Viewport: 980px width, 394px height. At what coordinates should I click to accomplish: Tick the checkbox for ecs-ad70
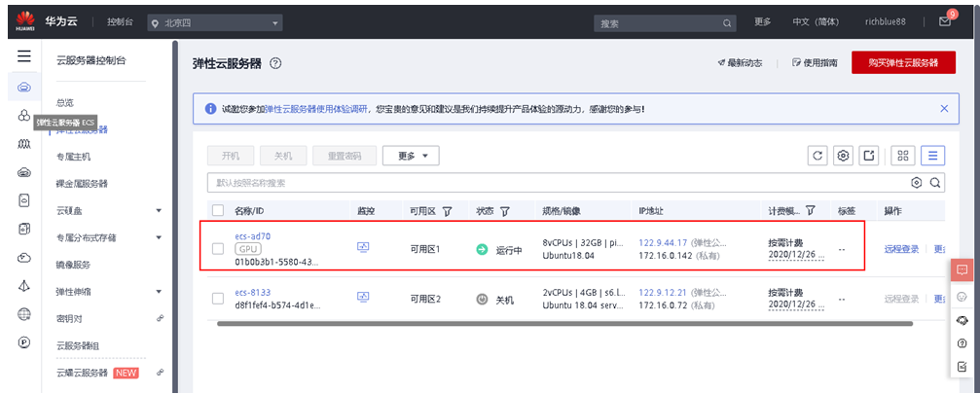click(218, 248)
